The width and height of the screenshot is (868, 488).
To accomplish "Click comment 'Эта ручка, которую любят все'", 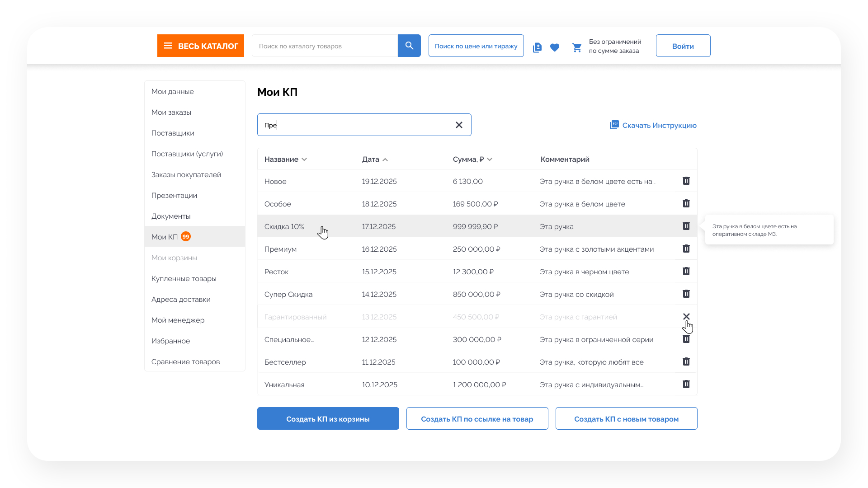I will [591, 362].
